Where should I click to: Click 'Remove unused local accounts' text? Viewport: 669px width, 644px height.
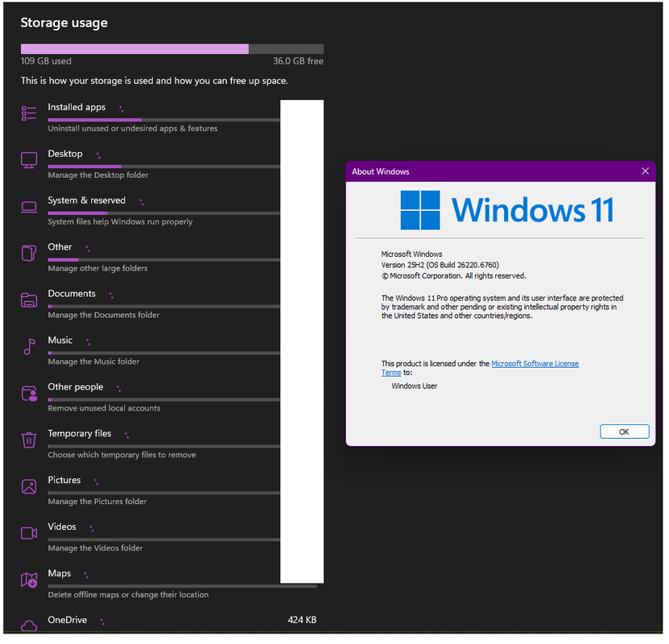click(104, 409)
